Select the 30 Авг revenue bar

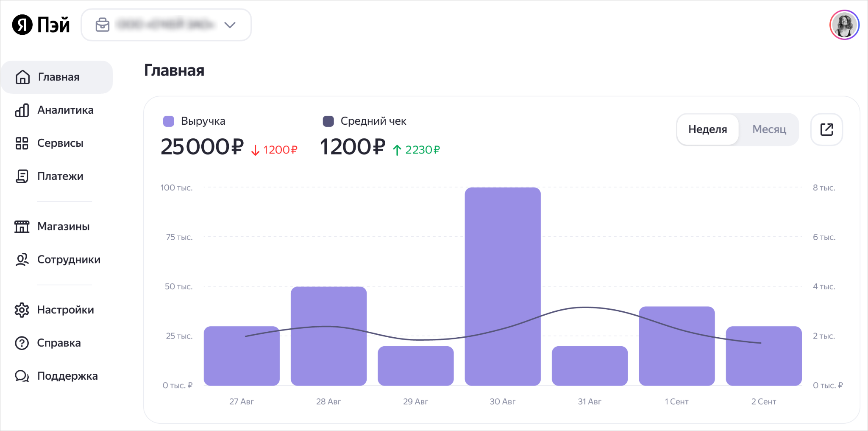tap(503, 286)
